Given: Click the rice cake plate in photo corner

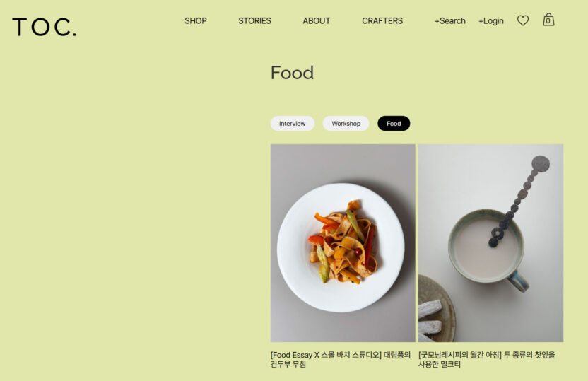Looking at the screenshot, I should pyautogui.click(x=436, y=308).
